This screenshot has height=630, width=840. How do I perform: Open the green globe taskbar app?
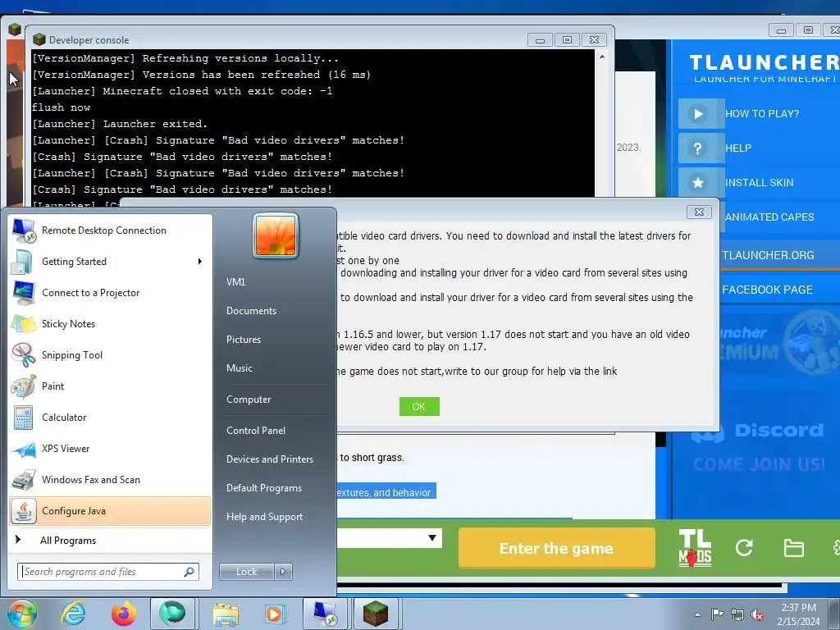[x=172, y=614]
